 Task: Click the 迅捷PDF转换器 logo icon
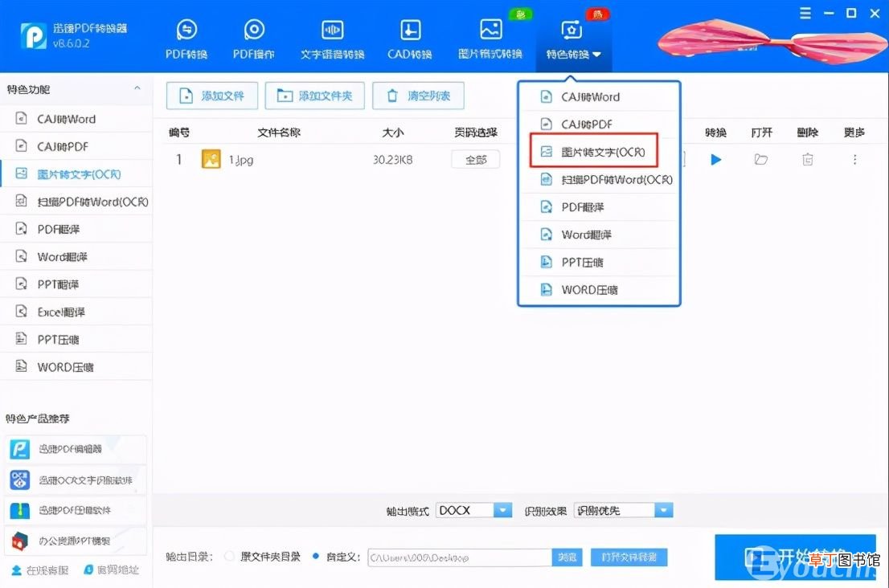pyautogui.click(x=34, y=35)
